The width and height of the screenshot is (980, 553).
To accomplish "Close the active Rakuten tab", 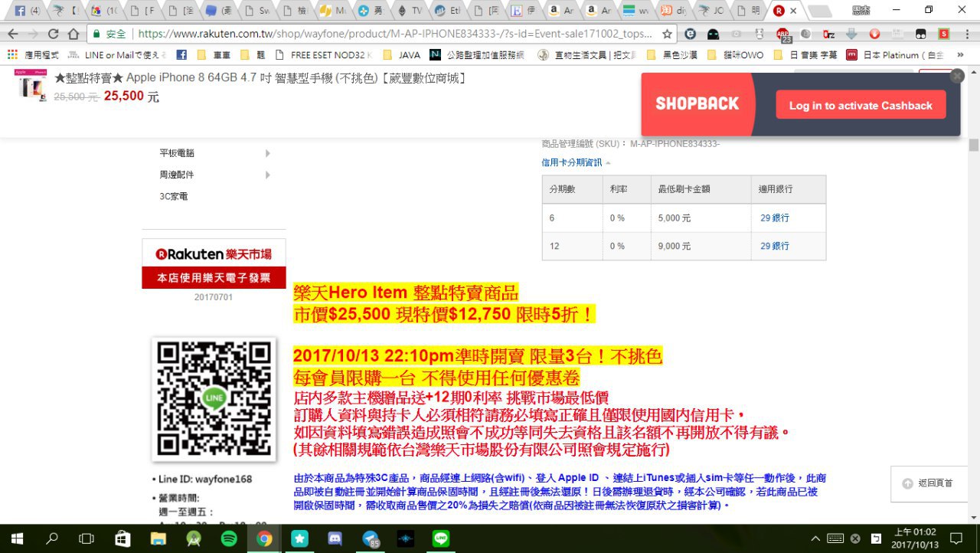I will [x=793, y=11].
